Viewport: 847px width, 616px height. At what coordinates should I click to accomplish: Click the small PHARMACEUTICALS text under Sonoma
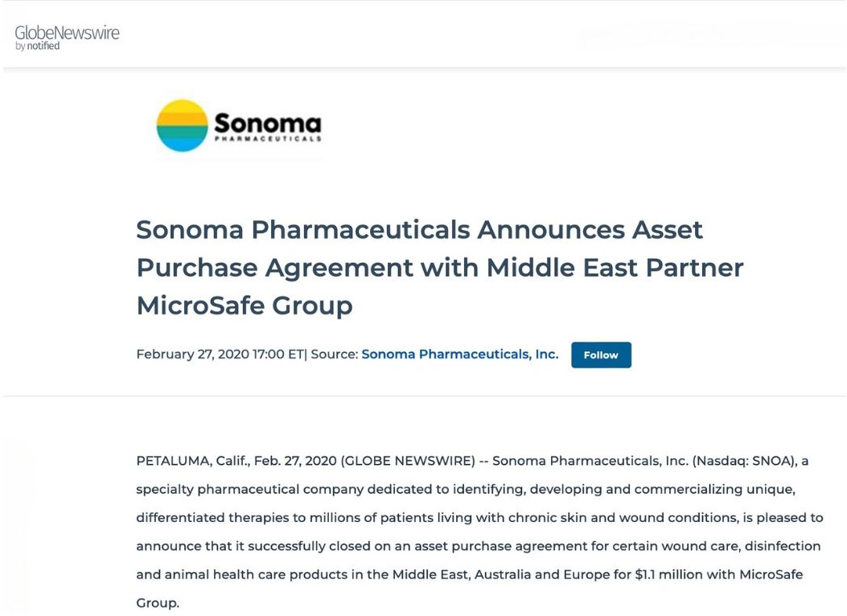(x=268, y=139)
